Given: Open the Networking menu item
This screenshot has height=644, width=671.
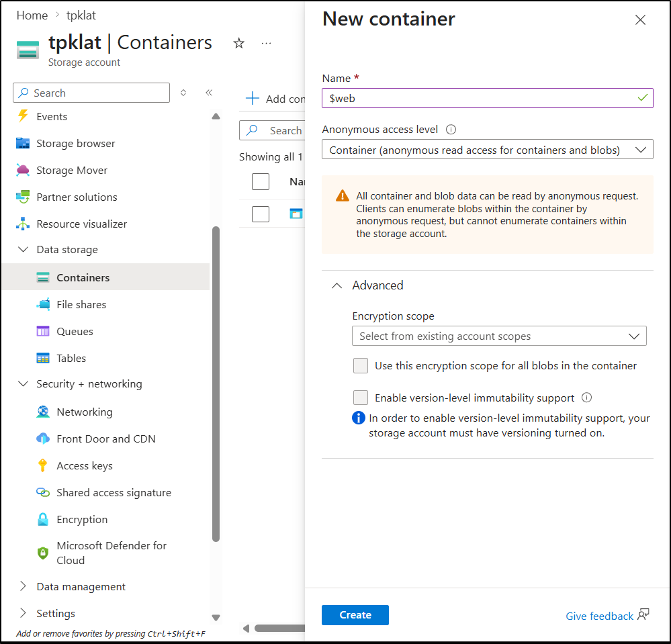Looking at the screenshot, I should (x=85, y=412).
